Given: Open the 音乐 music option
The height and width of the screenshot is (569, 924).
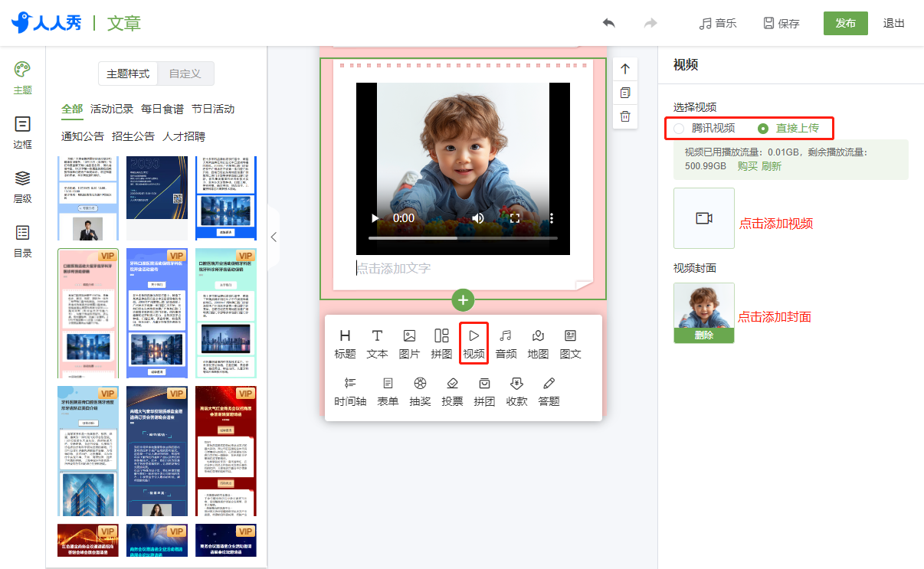Looking at the screenshot, I should (718, 23).
